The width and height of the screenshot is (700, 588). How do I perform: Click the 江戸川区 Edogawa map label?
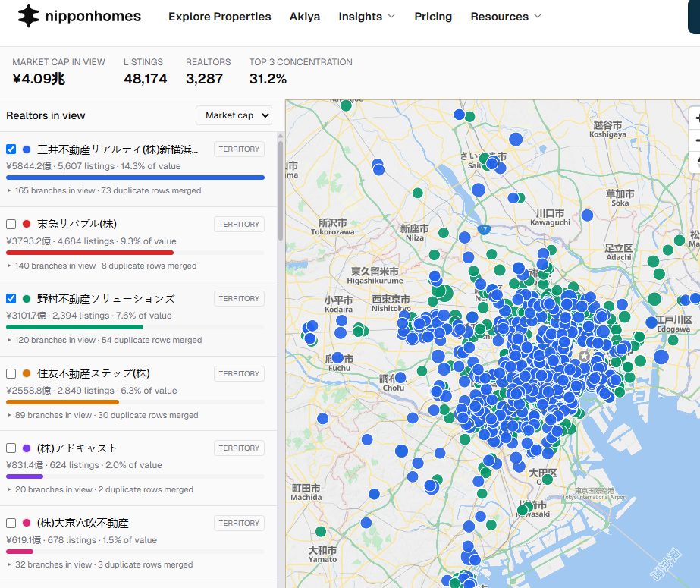pos(674,324)
